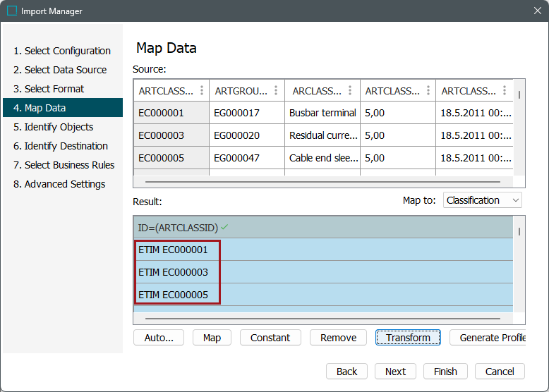Open Advanced Settings step
This screenshot has height=392, width=549.
pyautogui.click(x=59, y=184)
